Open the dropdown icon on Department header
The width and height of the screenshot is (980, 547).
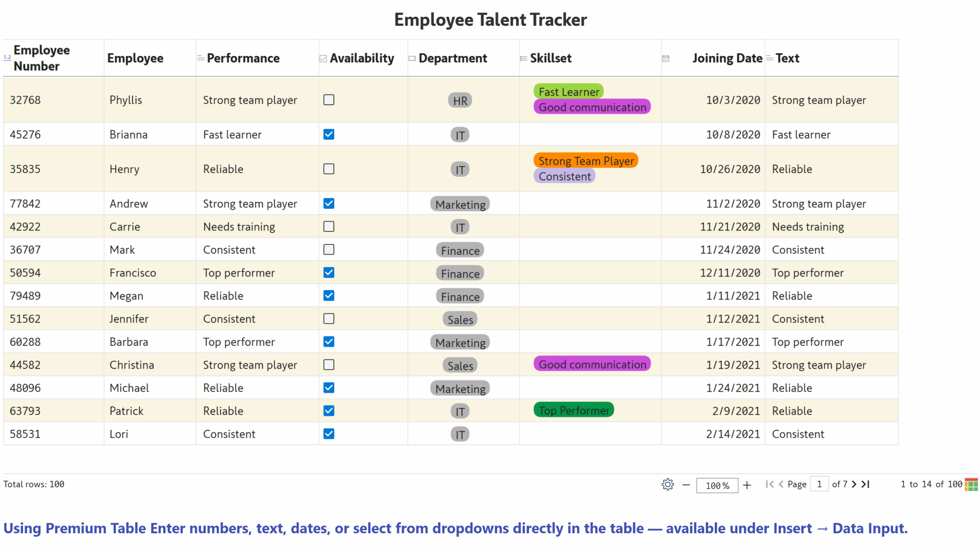click(x=412, y=58)
